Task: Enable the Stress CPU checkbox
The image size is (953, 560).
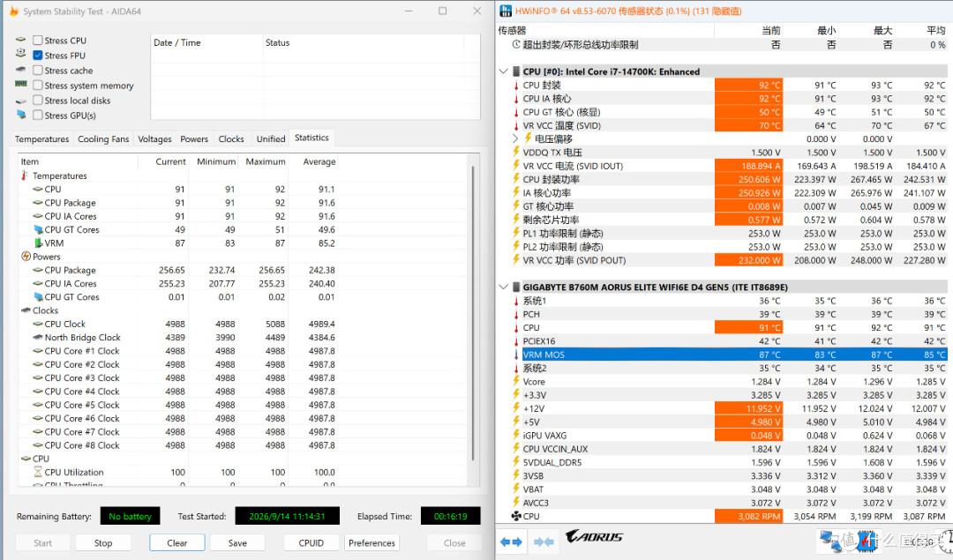Action: click(x=38, y=40)
